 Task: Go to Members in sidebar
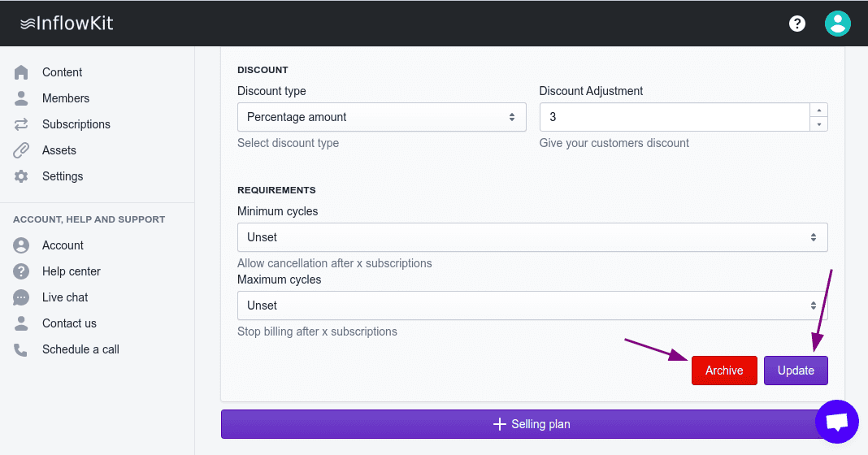click(66, 98)
